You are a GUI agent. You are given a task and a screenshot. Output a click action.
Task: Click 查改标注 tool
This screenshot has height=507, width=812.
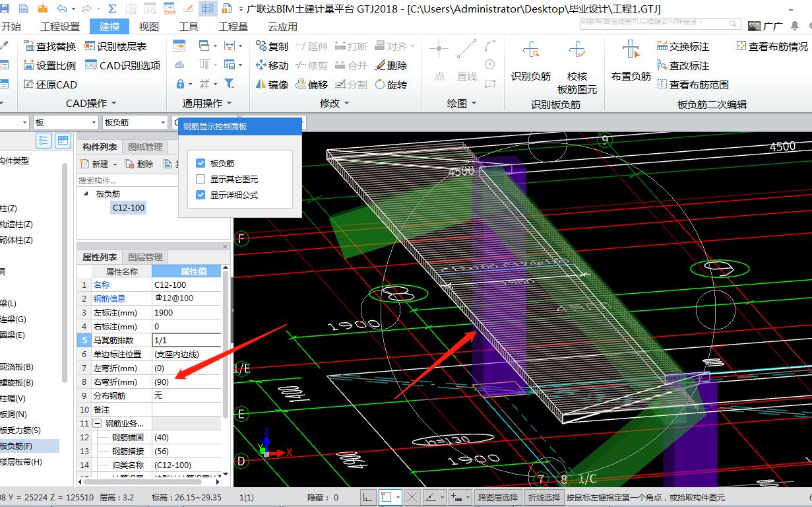click(x=683, y=65)
